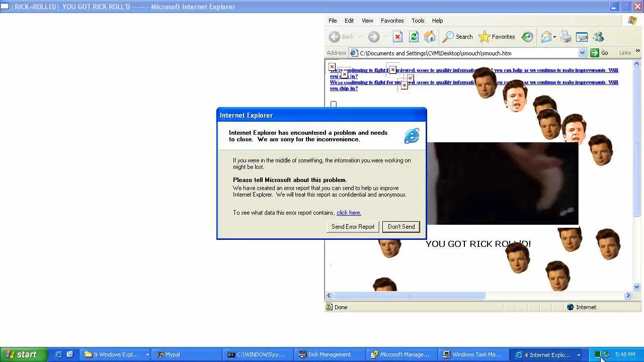Expand the Links toolbar chevron
Screen dimensions: 644x362
tap(637, 51)
